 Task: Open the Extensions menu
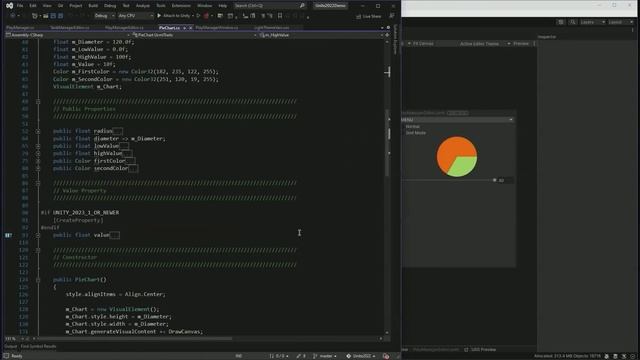tap(181, 6)
